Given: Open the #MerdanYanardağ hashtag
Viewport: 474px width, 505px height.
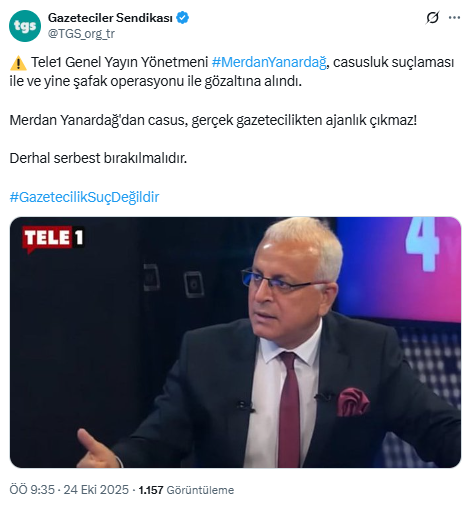Looking at the screenshot, I should (269, 62).
